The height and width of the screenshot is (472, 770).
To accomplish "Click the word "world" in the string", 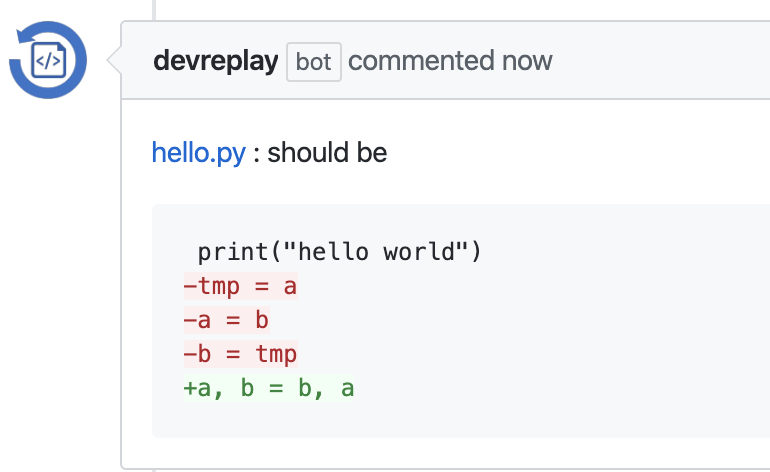I will 426,252.
